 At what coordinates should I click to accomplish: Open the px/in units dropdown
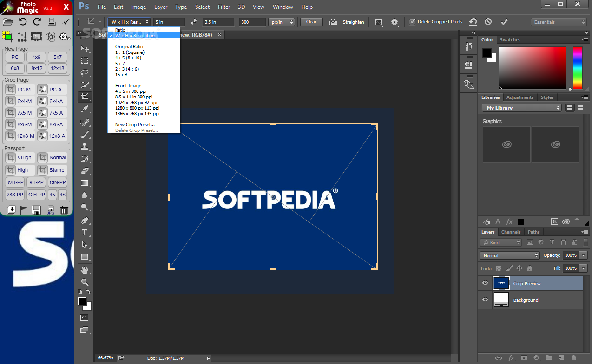pyautogui.click(x=282, y=22)
